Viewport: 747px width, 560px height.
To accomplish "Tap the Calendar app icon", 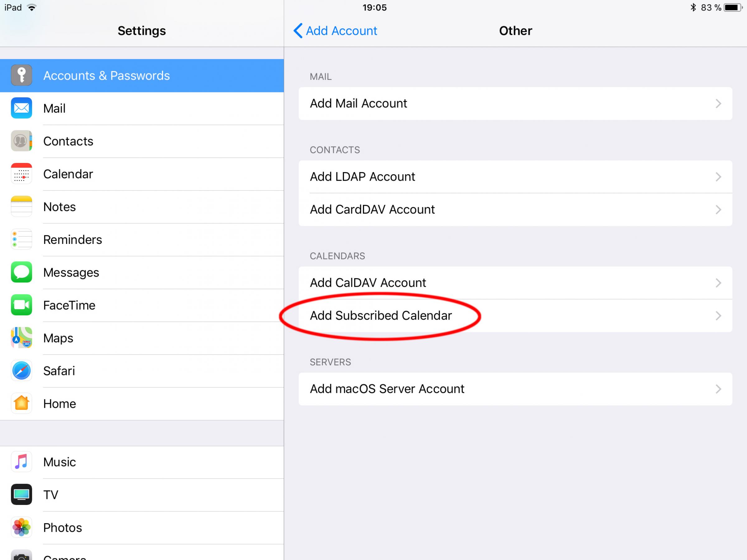I will point(21,174).
